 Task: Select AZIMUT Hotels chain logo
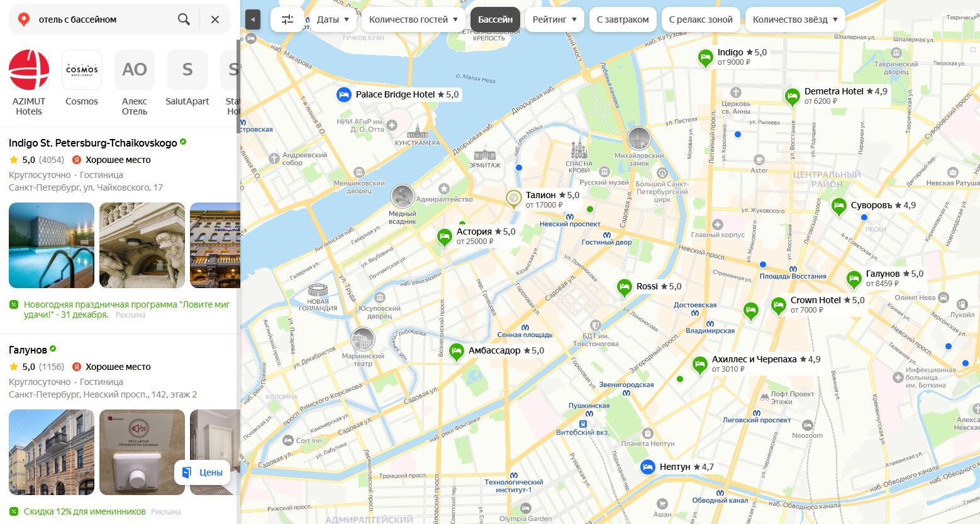tap(29, 70)
